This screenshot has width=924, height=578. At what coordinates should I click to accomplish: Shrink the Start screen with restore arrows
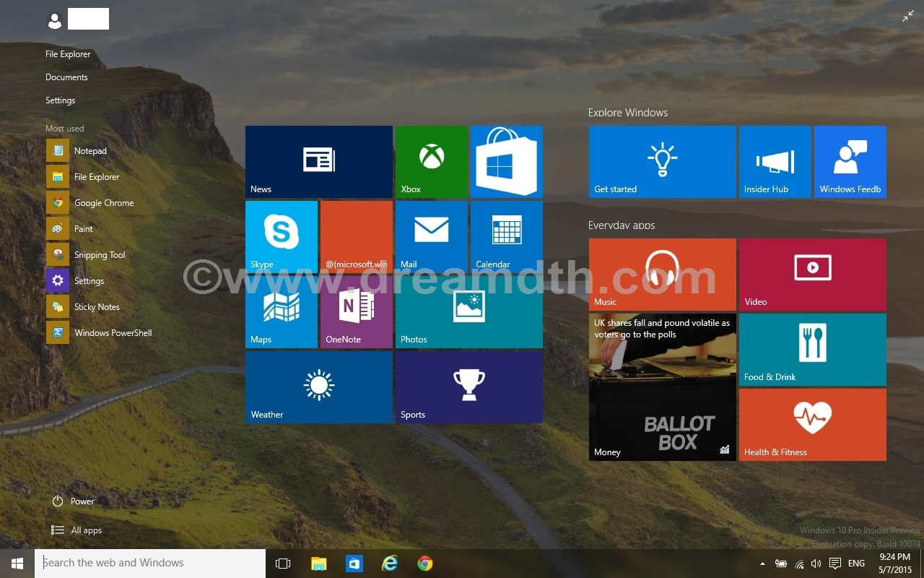pyautogui.click(x=908, y=16)
